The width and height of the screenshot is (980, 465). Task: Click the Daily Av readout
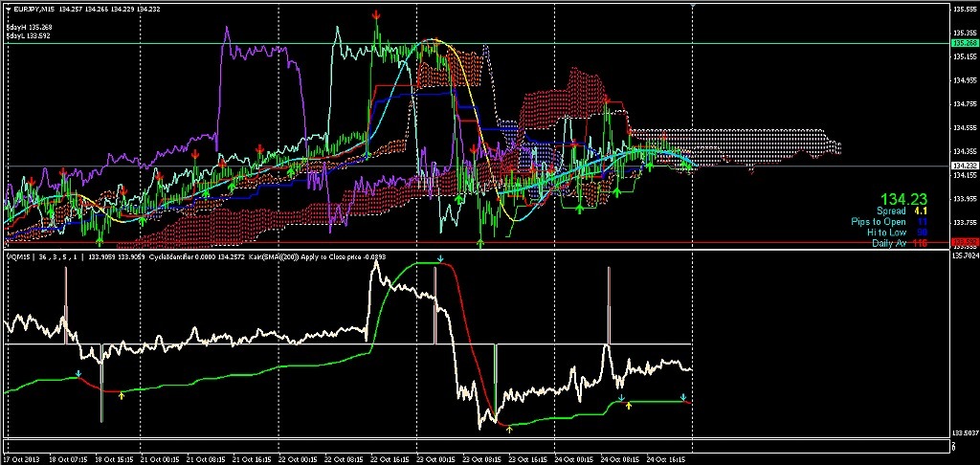coord(900,243)
